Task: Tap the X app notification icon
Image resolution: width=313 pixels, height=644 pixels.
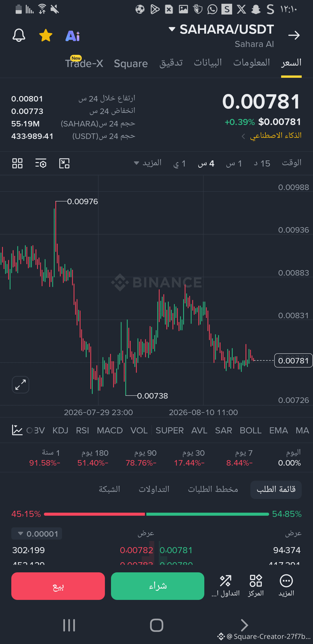Action: tap(241, 9)
